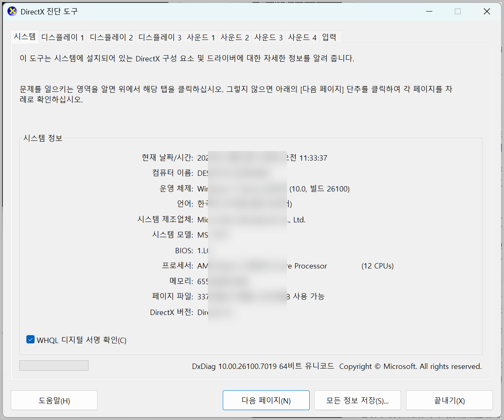Switch to the 시스템 tab
This screenshot has width=504, height=420.
25,37
